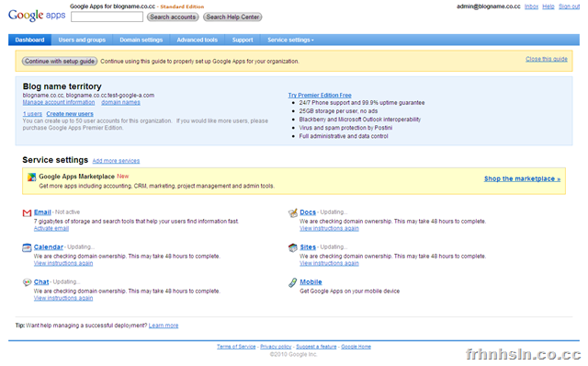
Task: Click the Chat service icon
Action: coord(27,282)
